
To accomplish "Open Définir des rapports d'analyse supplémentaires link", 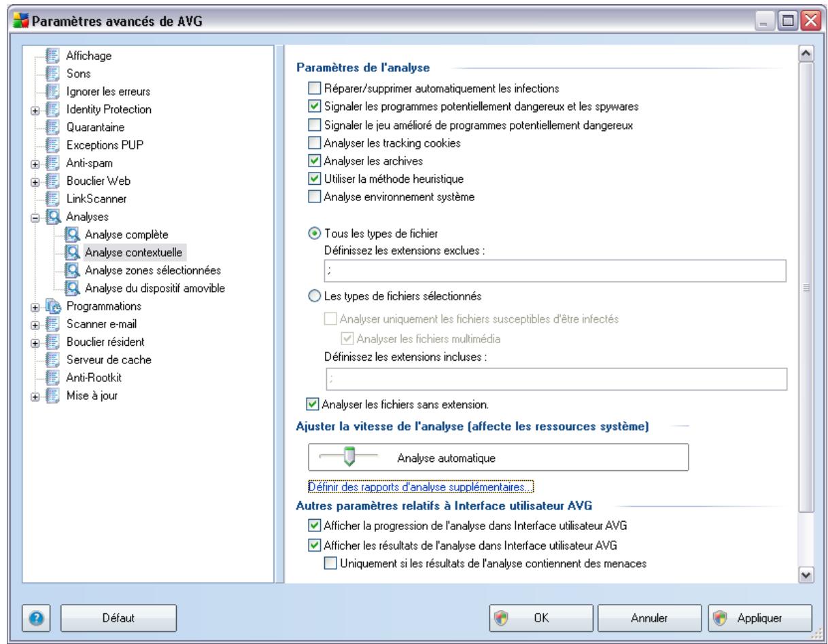I will click(x=421, y=486).
